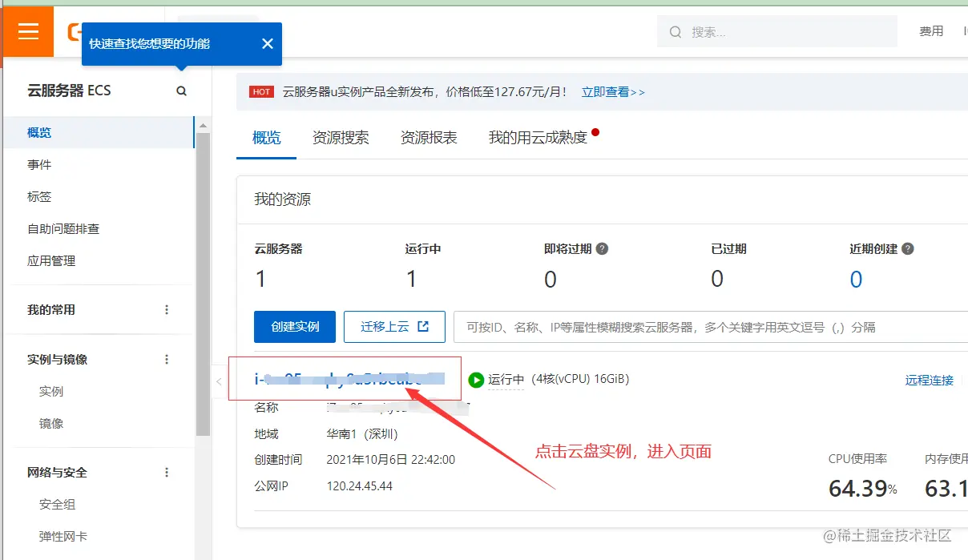
Task: Click the 迁移上云 button
Action: [394, 327]
